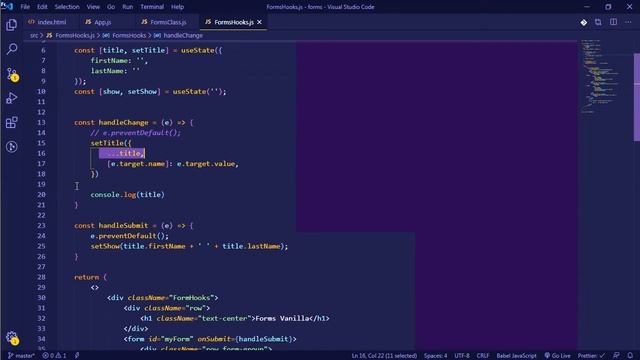Open the Explorer view in activity bar
Image resolution: width=640 pixels, height=360 pixels.
click(11, 25)
